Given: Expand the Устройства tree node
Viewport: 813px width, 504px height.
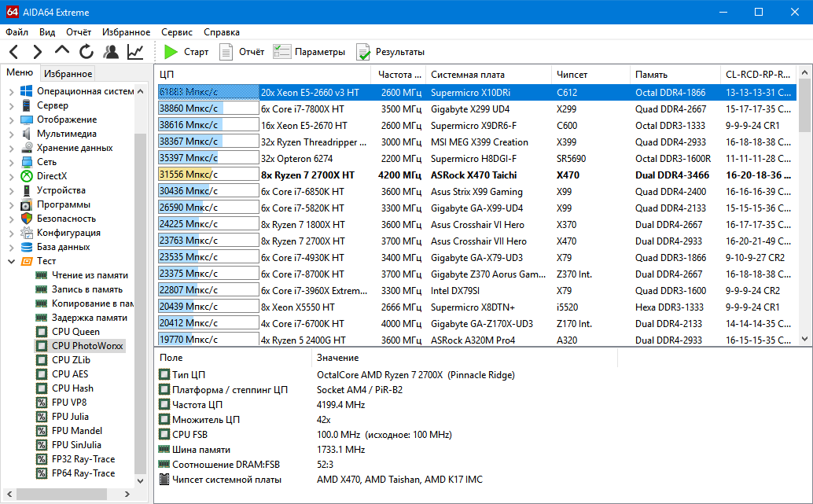Looking at the screenshot, I should 12,191.
